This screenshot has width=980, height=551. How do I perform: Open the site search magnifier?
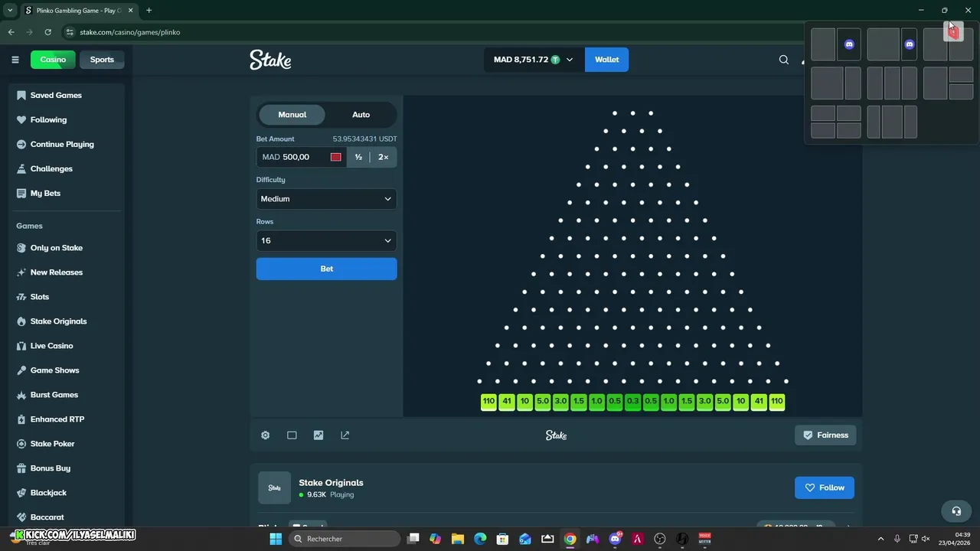(783, 60)
